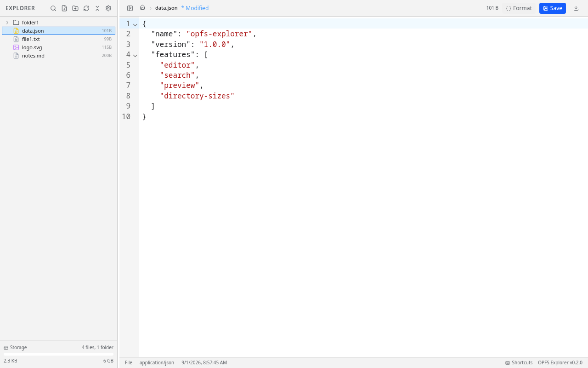The image size is (588, 368).
Task: Go to home in the breadcrumb
Action: 142,8
